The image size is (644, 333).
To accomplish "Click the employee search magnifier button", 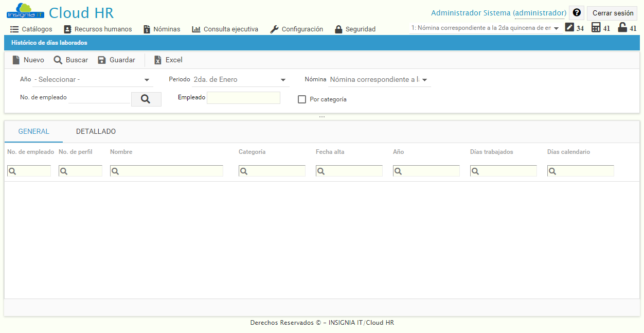I will [x=146, y=99].
